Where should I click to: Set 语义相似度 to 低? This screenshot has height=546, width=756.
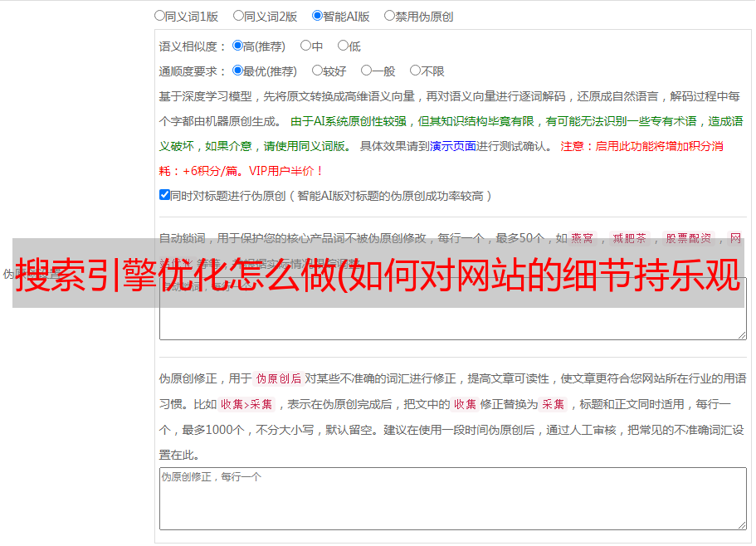(x=343, y=46)
